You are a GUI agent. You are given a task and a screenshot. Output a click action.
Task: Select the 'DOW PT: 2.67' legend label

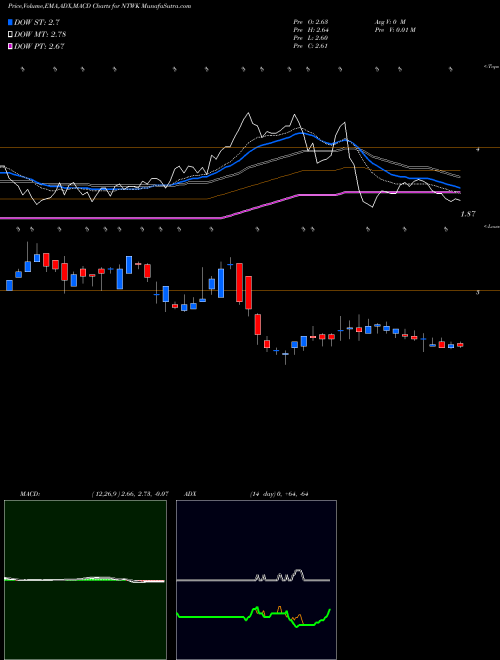coord(39,47)
